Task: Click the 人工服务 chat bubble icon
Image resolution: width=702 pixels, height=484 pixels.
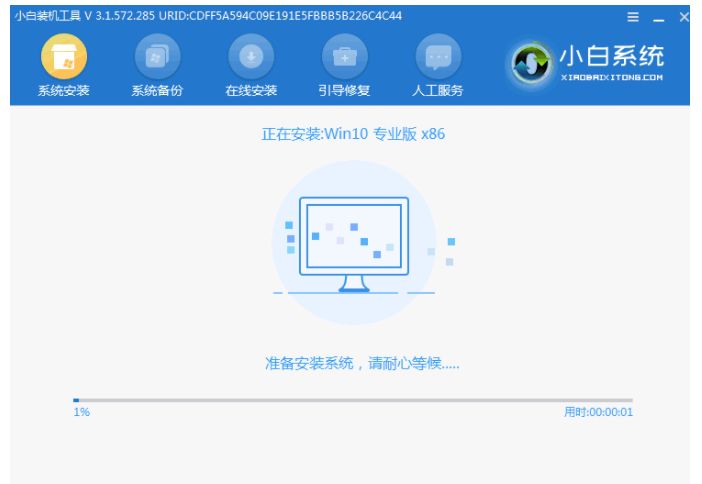Action: [438, 57]
